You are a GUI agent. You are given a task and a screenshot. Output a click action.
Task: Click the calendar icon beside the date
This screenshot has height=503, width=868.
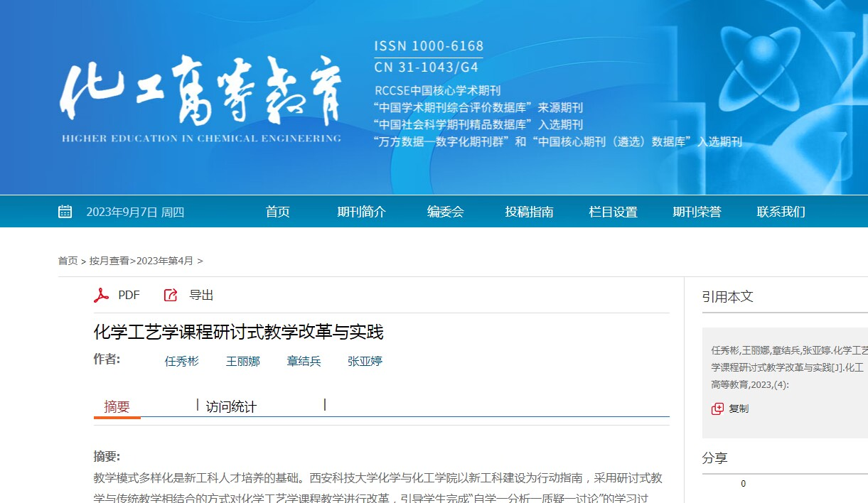click(65, 212)
